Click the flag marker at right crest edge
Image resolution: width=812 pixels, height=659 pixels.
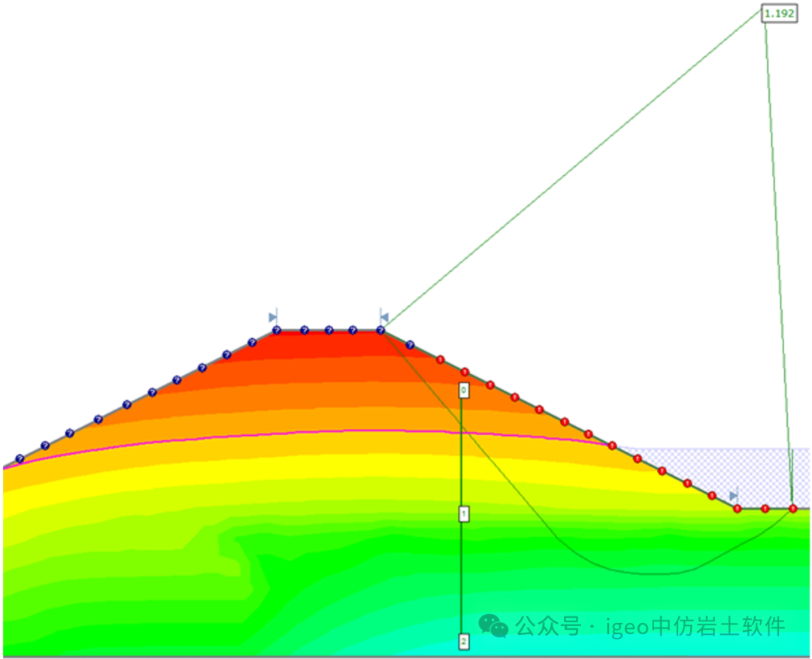pos(383,317)
